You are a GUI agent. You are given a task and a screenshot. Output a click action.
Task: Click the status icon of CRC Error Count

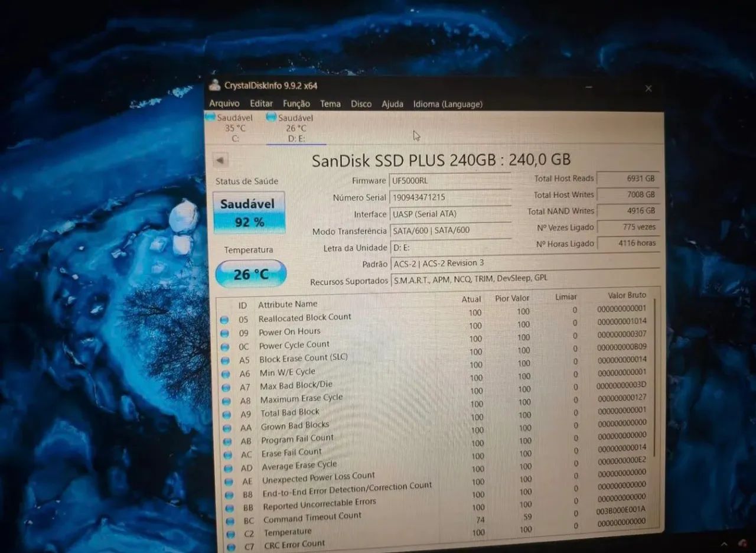pyautogui.click(x=231, y=547)
